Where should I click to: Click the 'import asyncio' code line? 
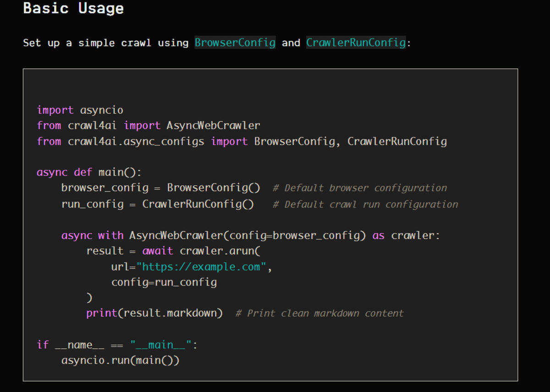80,110
